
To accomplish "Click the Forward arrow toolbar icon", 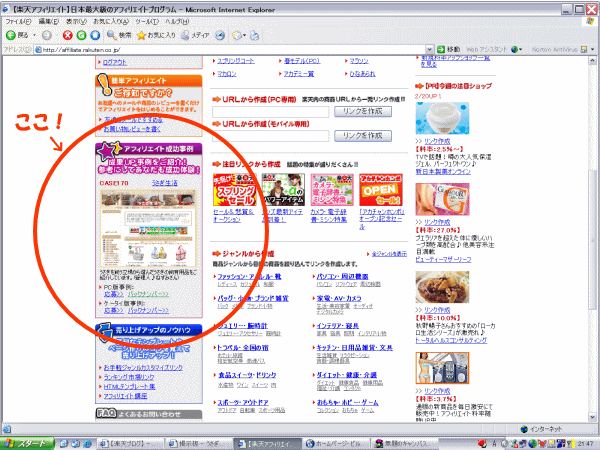I will tap(47, 35).
